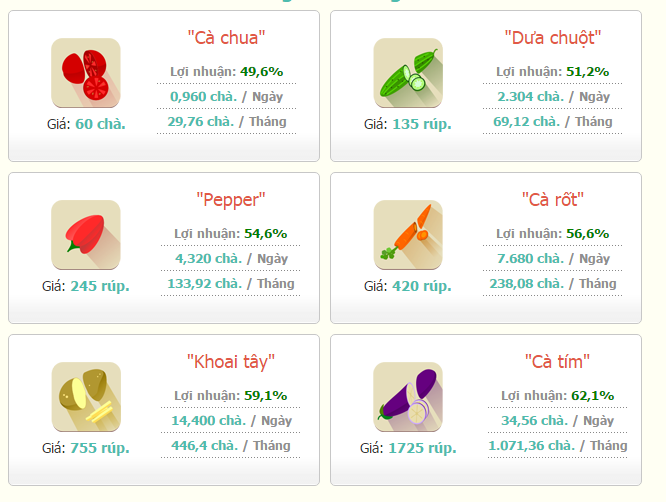Select the red pepper icon
Viewport: 666px width, 502px height.
coord(86,235)
